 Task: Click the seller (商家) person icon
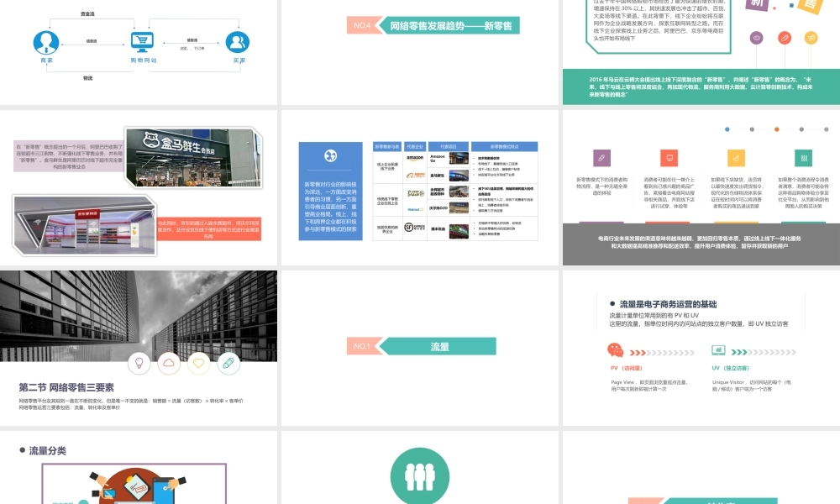pyautogui.click(x=46, y=42)
